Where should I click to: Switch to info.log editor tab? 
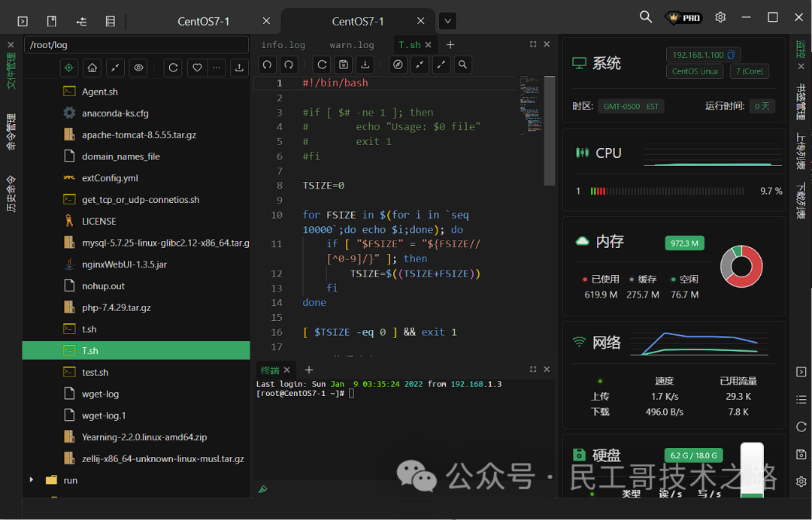click(x=283, y=45)
